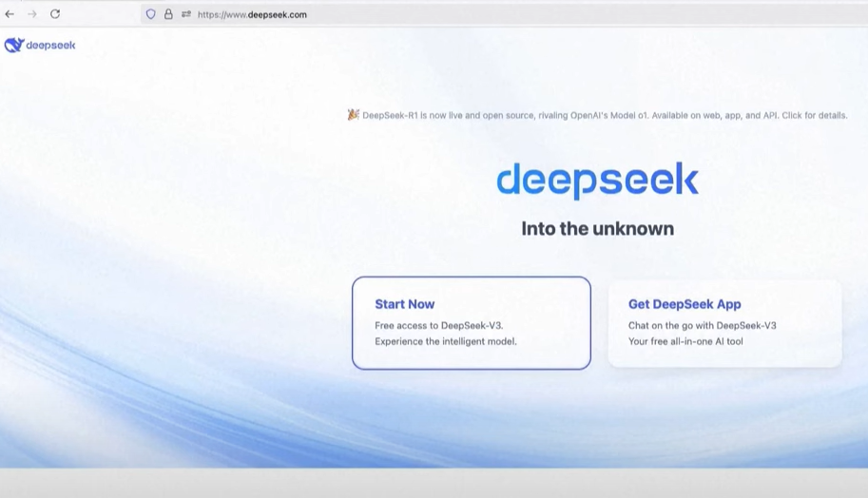
Task: Click the Start Now card
Action: pyautogui.click(x=472, y=323)
